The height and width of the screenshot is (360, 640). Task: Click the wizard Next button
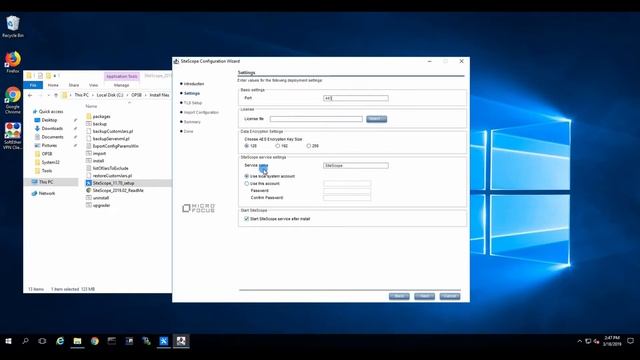coord(424,296)
